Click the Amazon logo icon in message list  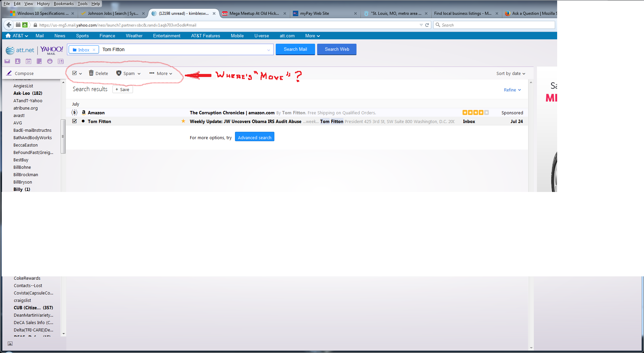click(84, 112)
